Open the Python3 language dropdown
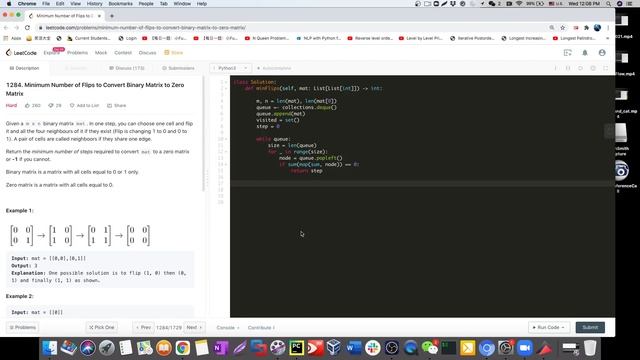 tap(230, 68)
